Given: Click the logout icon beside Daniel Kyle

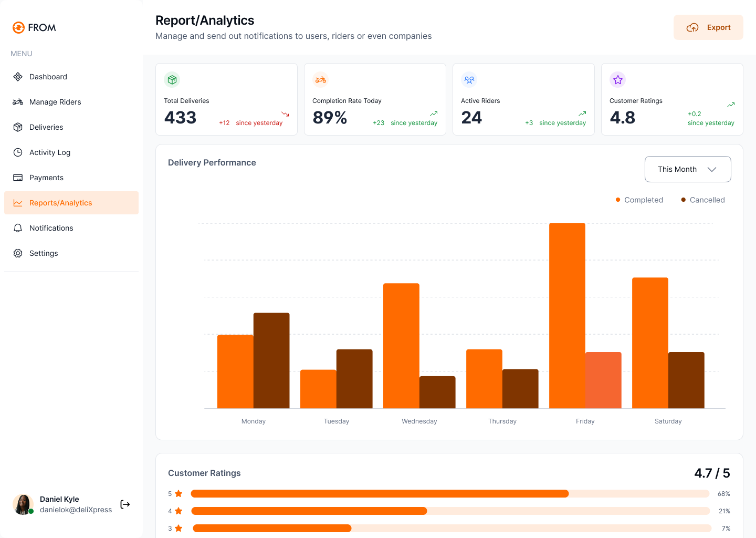Looking at the screenshot, I should click(x=125, y=504).
